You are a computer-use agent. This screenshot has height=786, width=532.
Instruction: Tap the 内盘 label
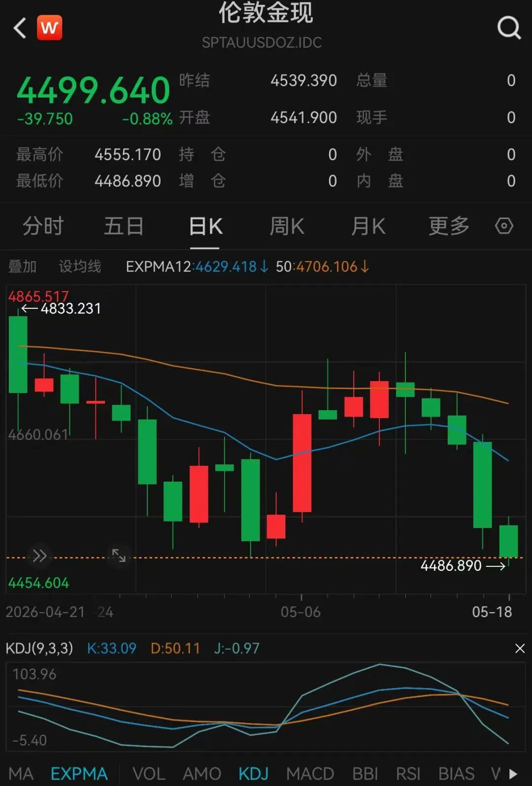tap(380, 181)
